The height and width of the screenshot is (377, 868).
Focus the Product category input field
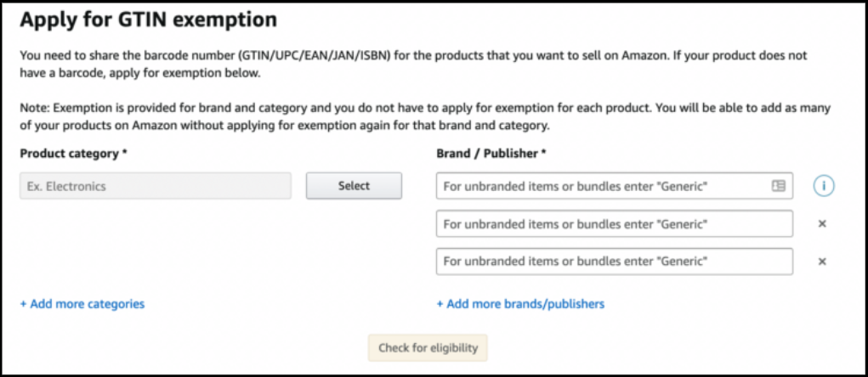[x=155, y=186]
